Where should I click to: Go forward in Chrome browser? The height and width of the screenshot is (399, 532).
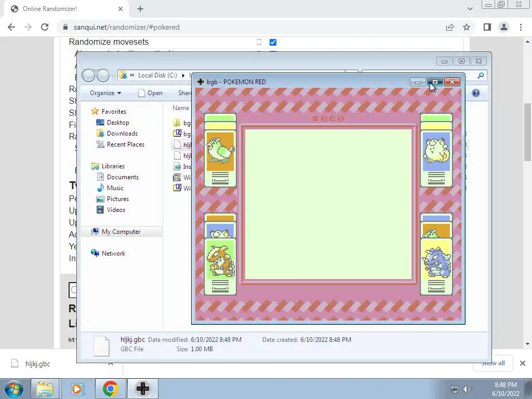[28, 27]
